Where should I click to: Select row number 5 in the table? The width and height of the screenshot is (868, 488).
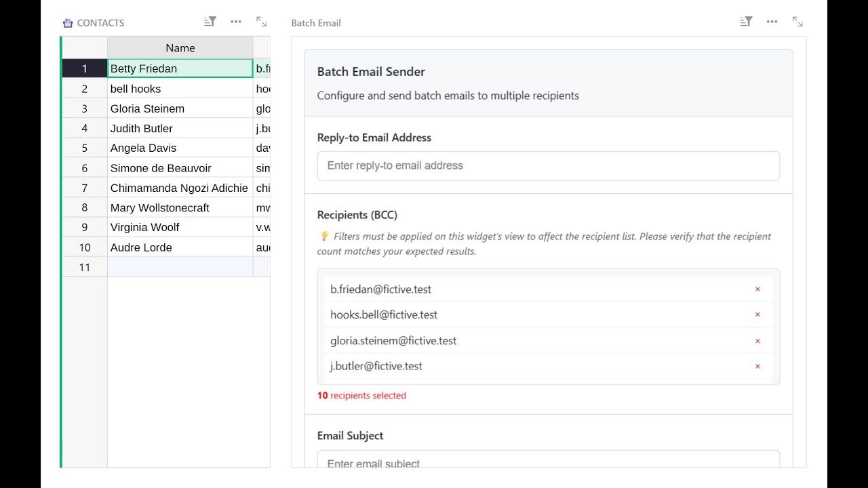[x=85, y=148]
